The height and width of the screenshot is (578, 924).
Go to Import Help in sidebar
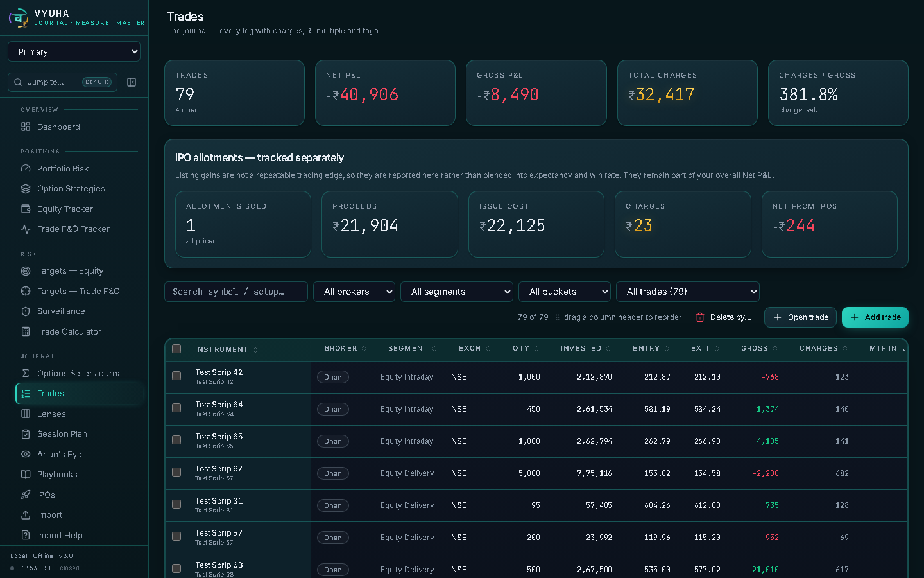(x=80, y=536)
